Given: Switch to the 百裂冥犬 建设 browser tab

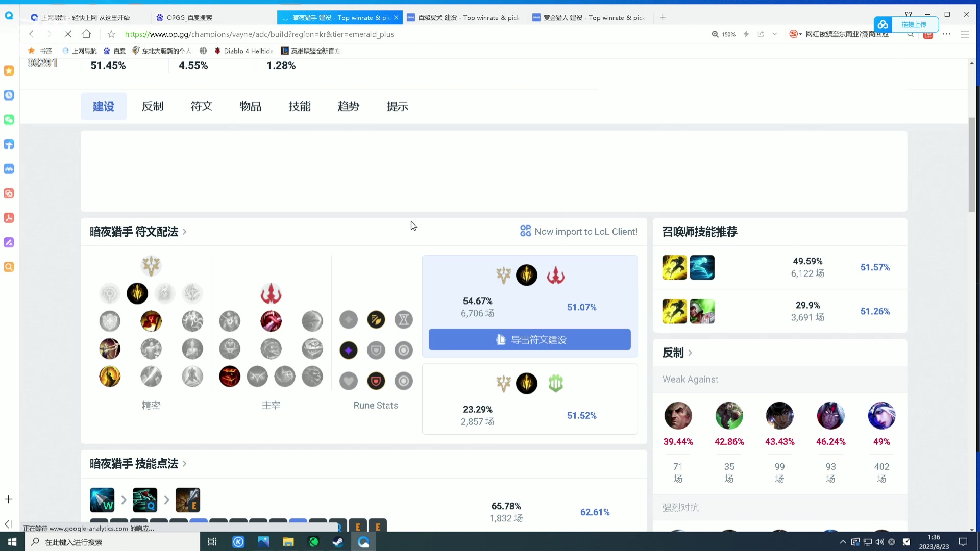Looking at the screenshot, I should coord(464,17).
